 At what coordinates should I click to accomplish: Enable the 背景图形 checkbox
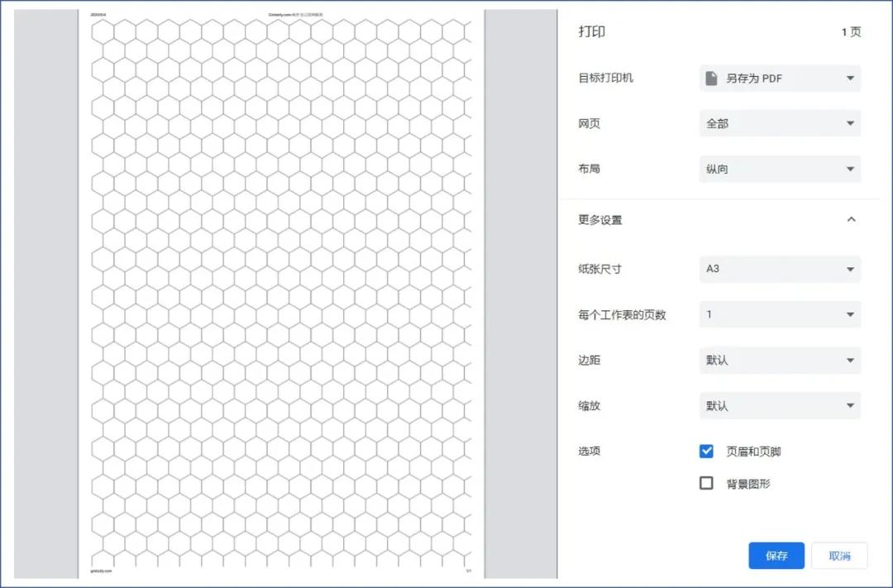click(706, 483)
